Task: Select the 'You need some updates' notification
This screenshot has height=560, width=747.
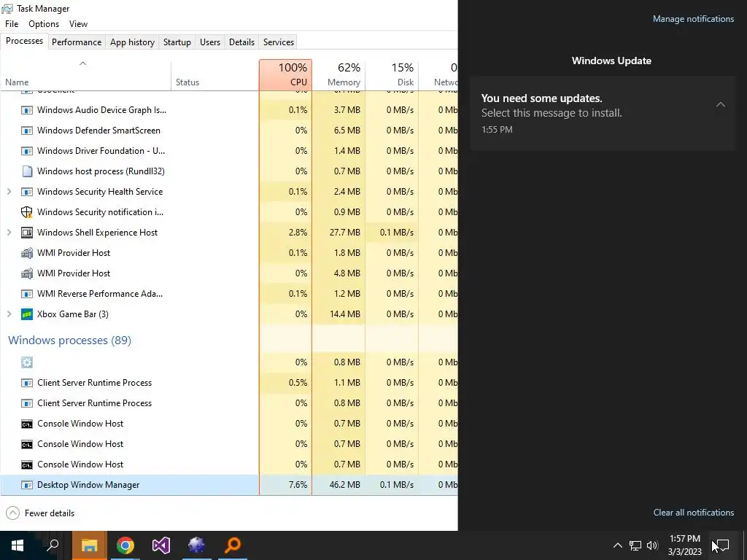Action: [603, 113]
